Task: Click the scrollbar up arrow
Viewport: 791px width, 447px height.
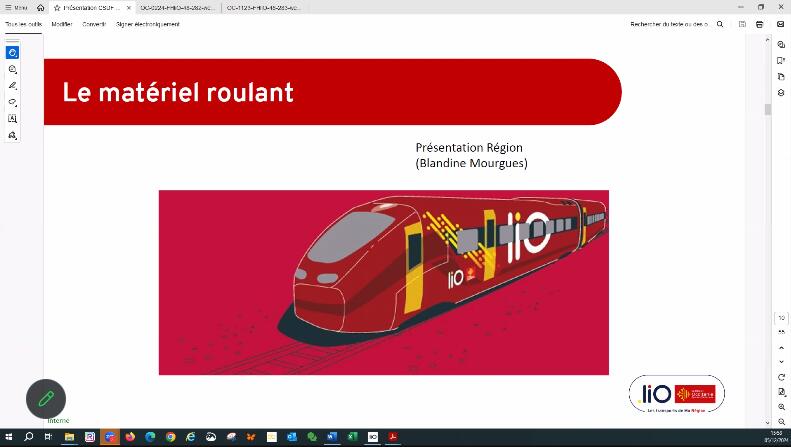Action: click(767, 39)
